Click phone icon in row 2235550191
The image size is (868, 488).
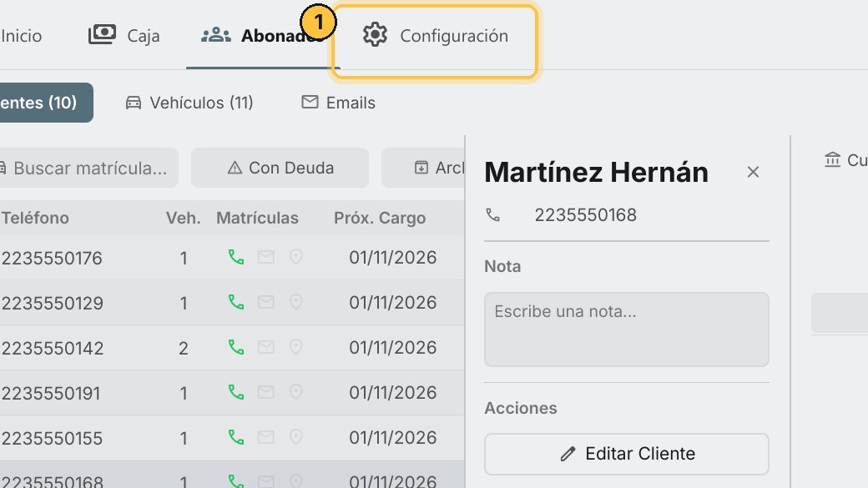(x=236, y=392)
